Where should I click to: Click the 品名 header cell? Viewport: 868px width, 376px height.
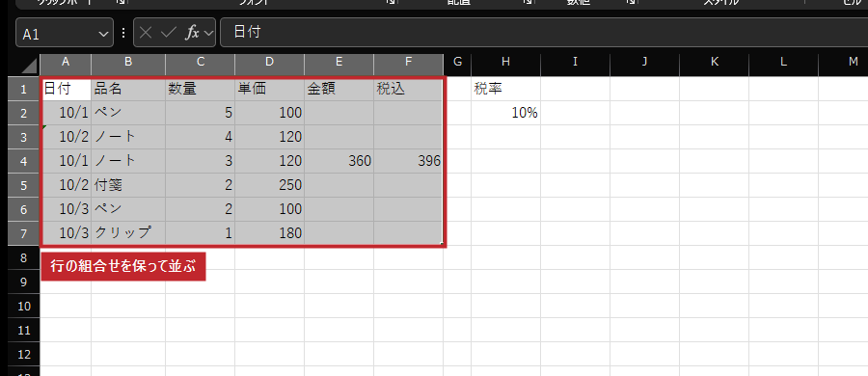pyautogui.click(x=128, y=89)
